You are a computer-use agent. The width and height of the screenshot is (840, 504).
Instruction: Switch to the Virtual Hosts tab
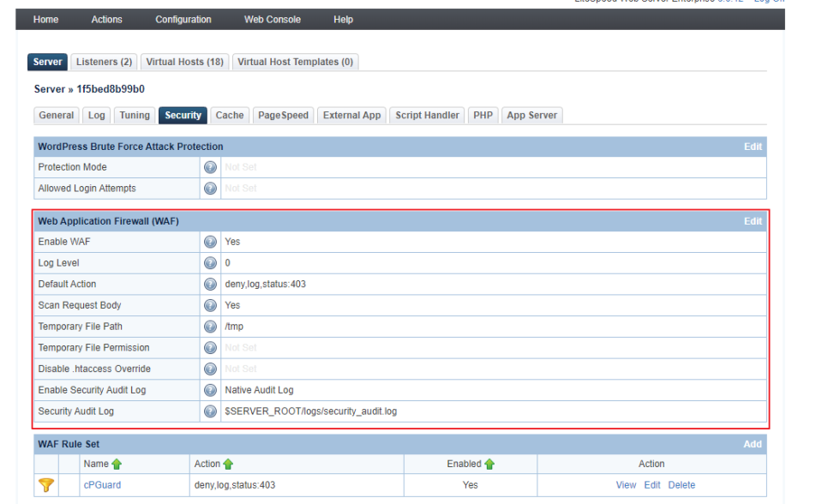(187, 61)
